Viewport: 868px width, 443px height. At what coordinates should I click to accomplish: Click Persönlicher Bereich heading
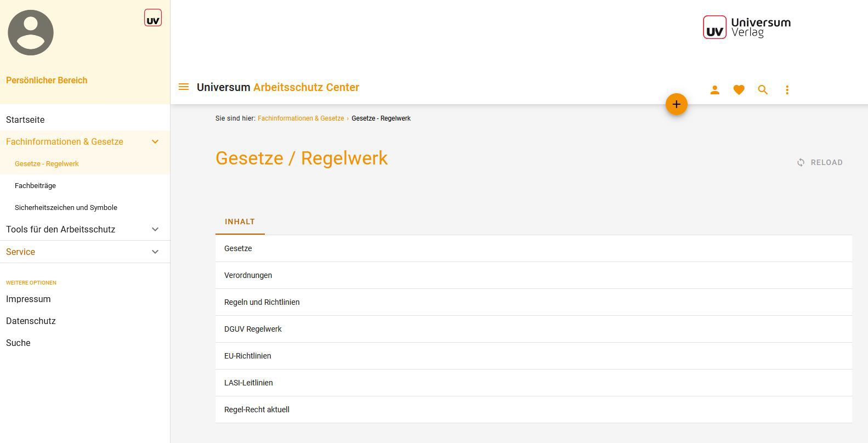tap(47, 80)
